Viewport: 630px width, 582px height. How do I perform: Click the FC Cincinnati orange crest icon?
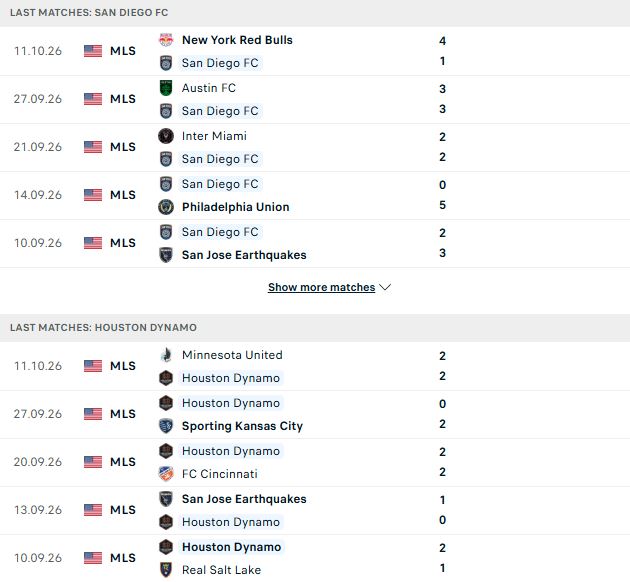tap(166, 474)
